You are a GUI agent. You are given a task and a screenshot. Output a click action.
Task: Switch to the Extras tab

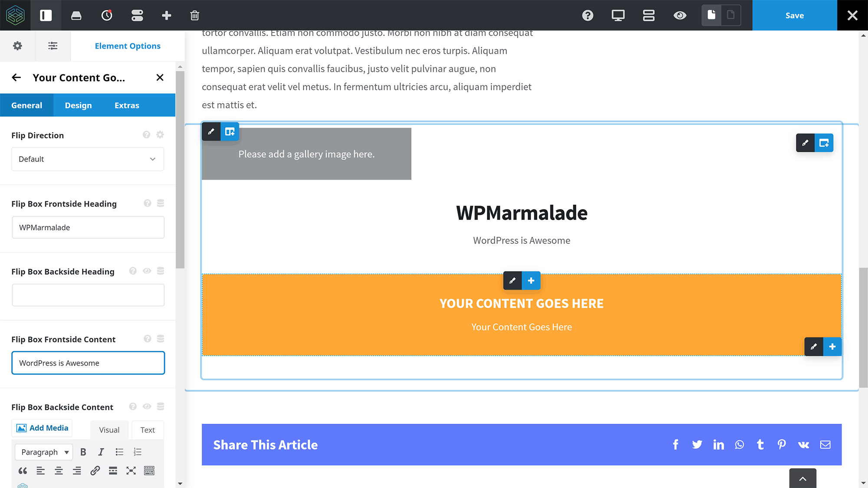click(127, 105)
